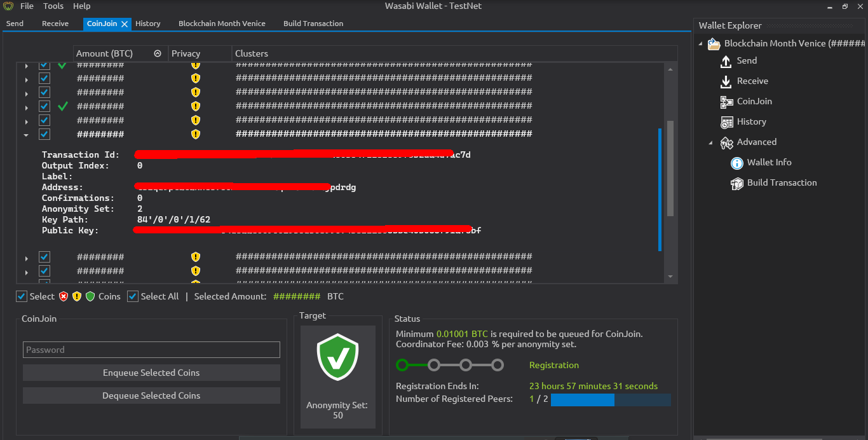Toggle the Select checkbox before the shield filters
The image size is (868, 440).
click(22, 296)
